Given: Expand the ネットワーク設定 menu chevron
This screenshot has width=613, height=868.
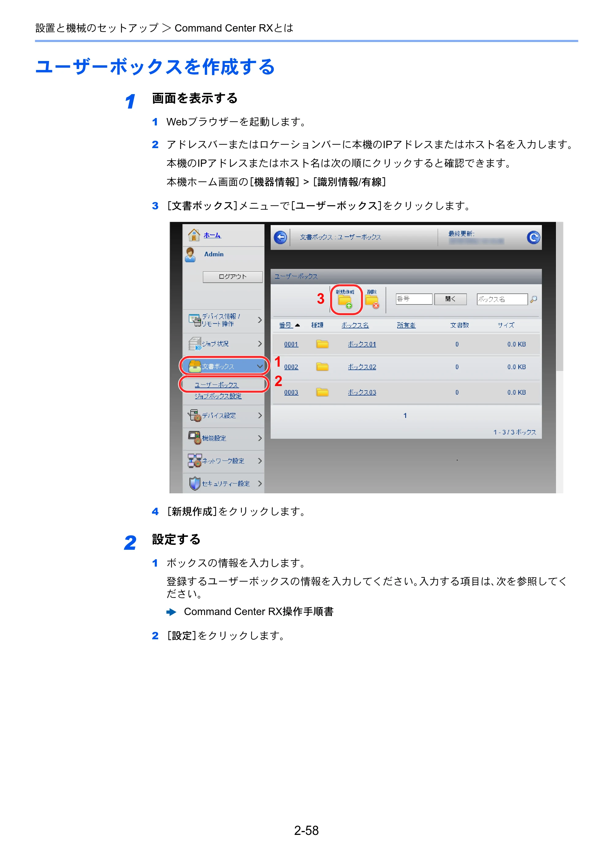Looking at the screenshot, I should [x=260, y=461].
